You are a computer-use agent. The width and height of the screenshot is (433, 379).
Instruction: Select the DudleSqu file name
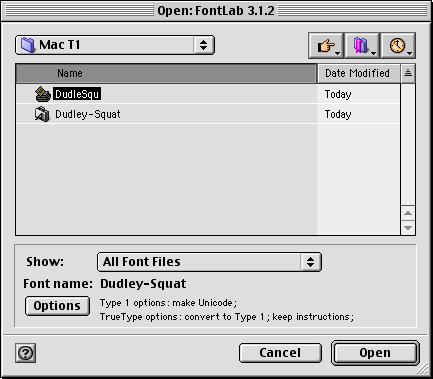point(77,94)
